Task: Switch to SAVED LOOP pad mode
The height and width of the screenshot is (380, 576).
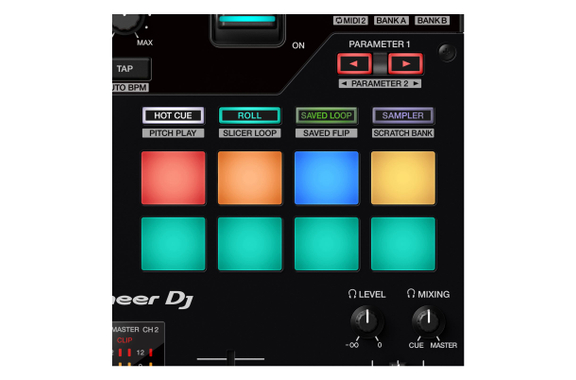Action: point(326,115)
